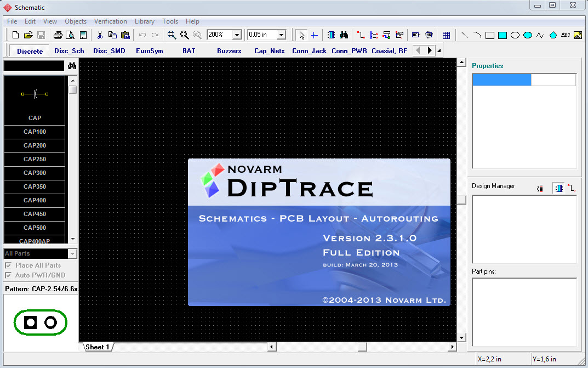Select the Cap_Nets library
Image resolution: width=588 pixels, height=368 pixels.
click(269, 51)
